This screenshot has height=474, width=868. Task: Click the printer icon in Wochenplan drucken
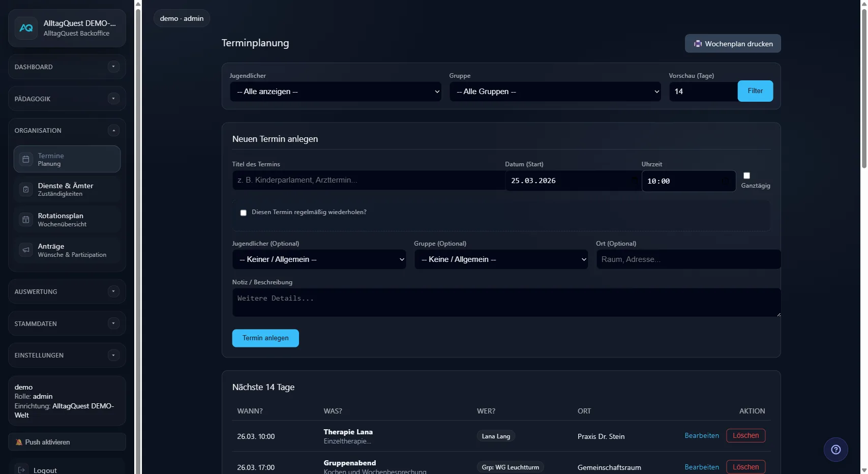coord(698,43)
